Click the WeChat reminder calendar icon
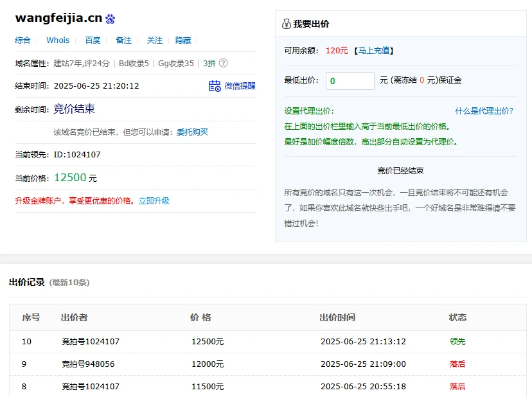532x397 pixels. point(215,86)
